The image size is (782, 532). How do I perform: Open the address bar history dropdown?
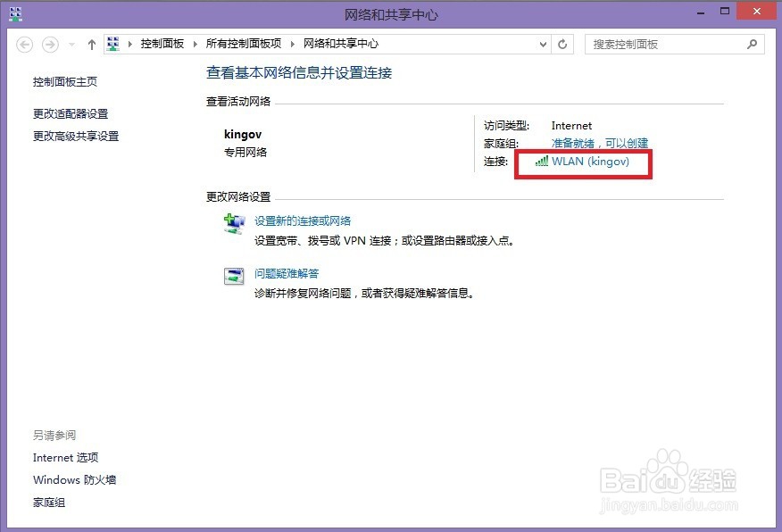point(543,44)
